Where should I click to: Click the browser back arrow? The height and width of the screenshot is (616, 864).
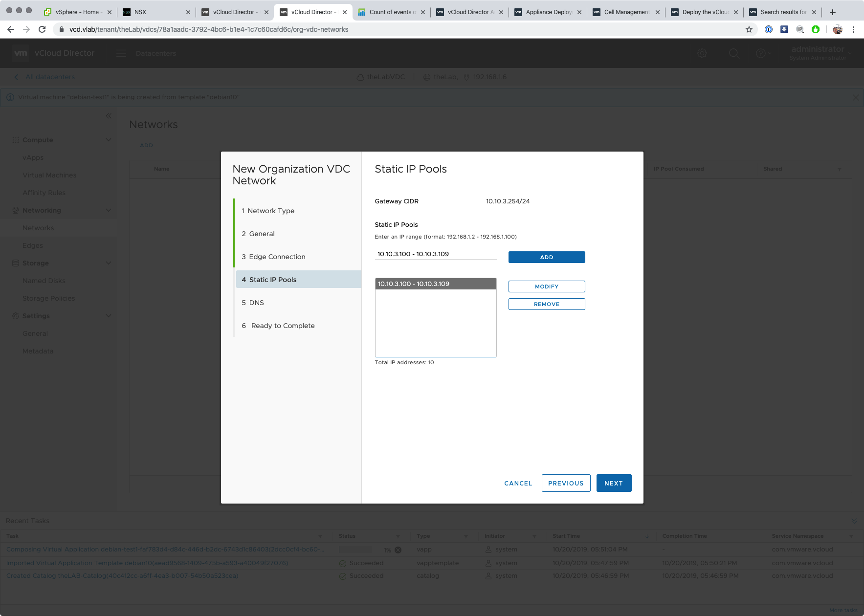[11, 29]
